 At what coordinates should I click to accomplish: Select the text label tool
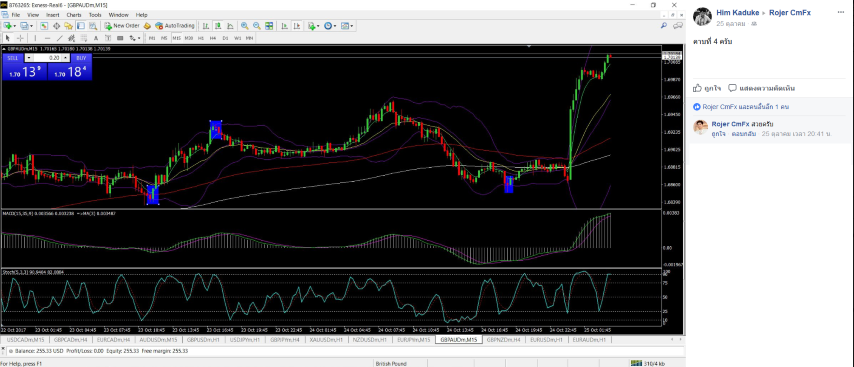(108, 38)
